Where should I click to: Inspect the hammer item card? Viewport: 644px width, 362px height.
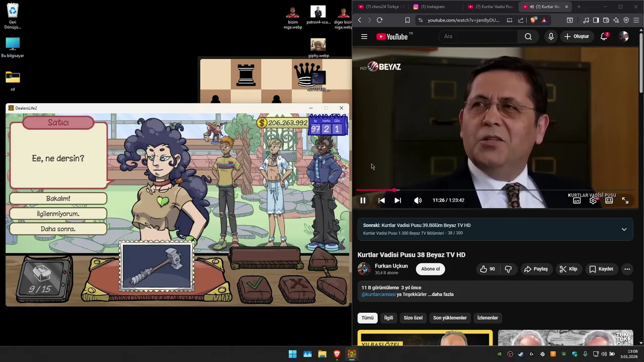pos(156,266)
